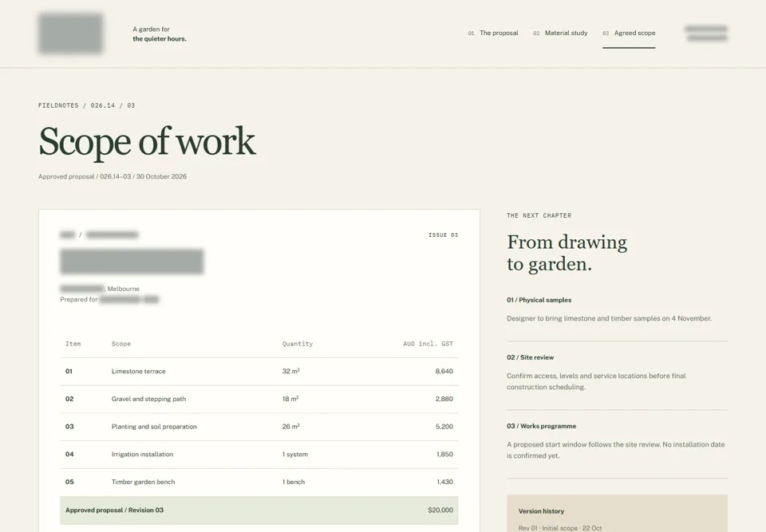Click the 26 m² quantity

(x=290, y=427)
